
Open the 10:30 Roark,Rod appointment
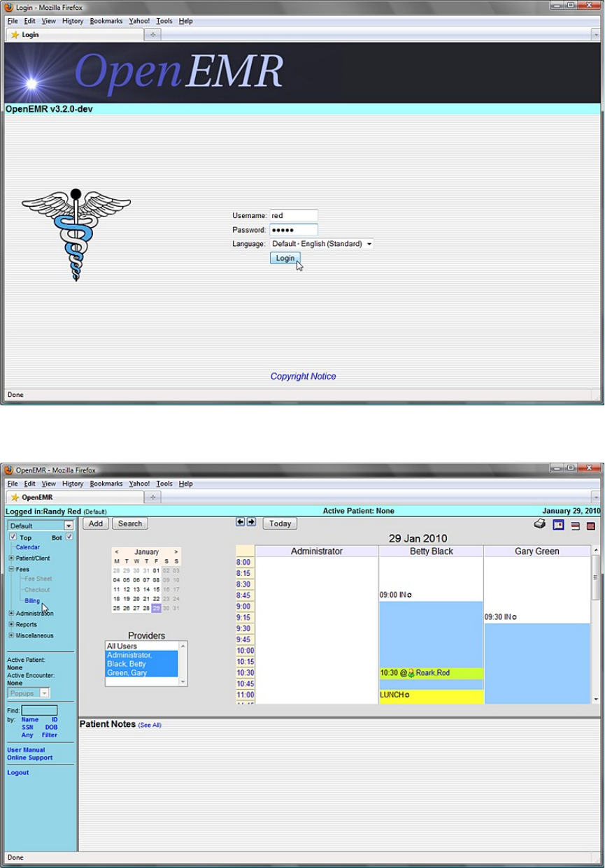click(431, 674)
